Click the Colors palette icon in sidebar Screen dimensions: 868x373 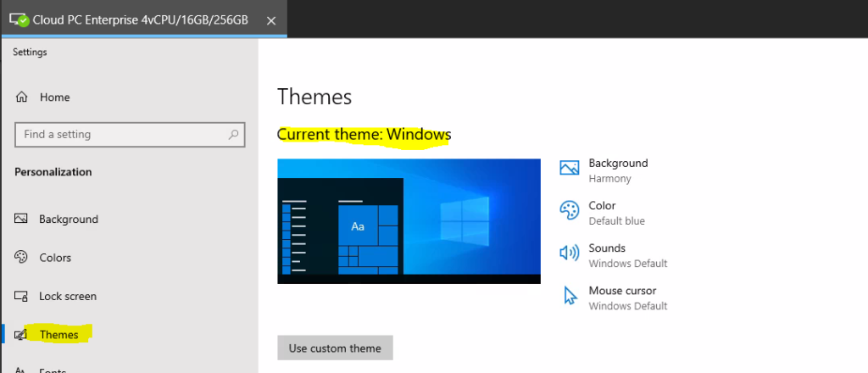click(21, 258)
